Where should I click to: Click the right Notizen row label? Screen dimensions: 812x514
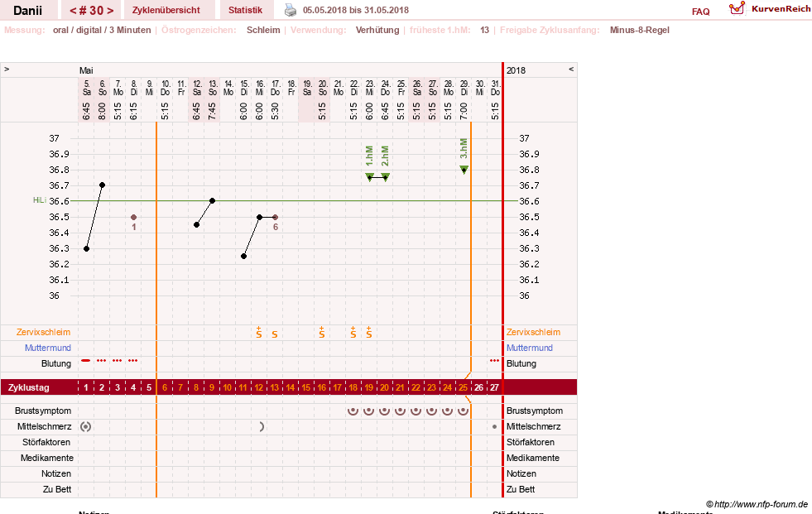(521, 473)
